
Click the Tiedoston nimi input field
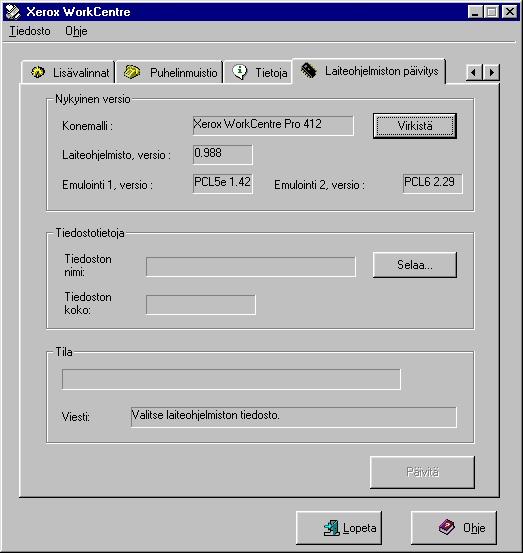click(x=251, y=267)
